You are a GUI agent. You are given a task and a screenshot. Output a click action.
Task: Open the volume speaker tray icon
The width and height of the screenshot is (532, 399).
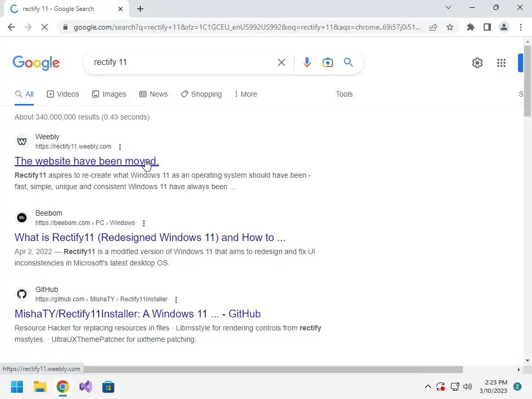click(x=468, y=387)
